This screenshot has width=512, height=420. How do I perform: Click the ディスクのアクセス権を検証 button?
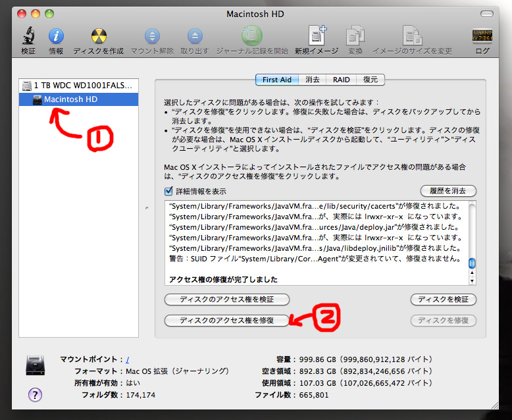(226, 300)
